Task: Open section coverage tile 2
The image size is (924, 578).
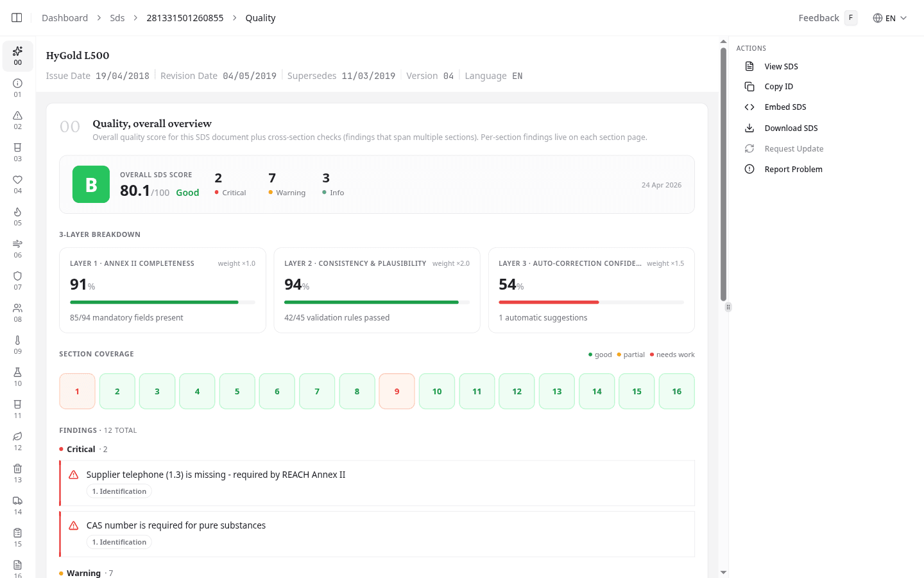Action: [117, 391]
